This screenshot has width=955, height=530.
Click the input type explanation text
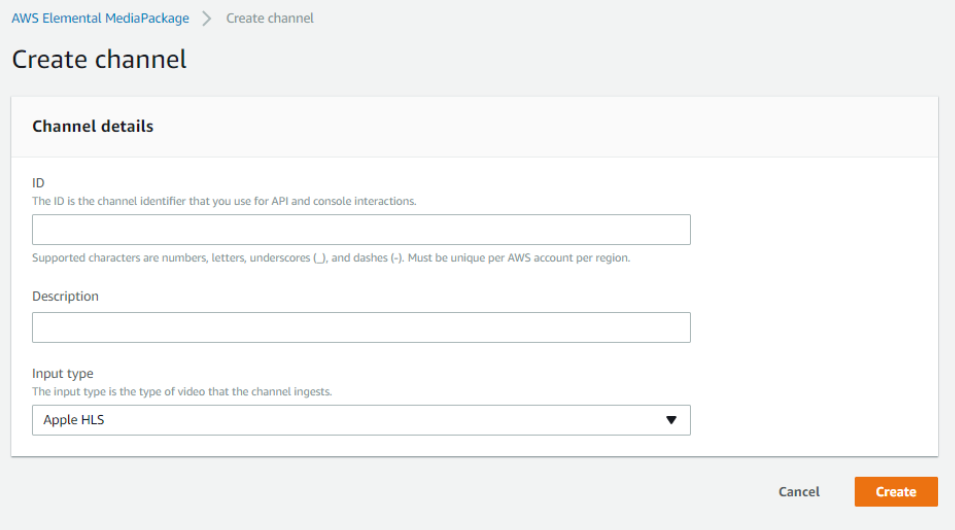tap(181, 392)
